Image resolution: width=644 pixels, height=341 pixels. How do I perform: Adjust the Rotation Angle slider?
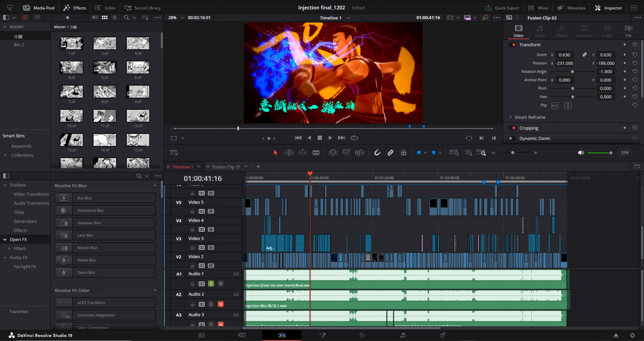[x=572, y=72]
